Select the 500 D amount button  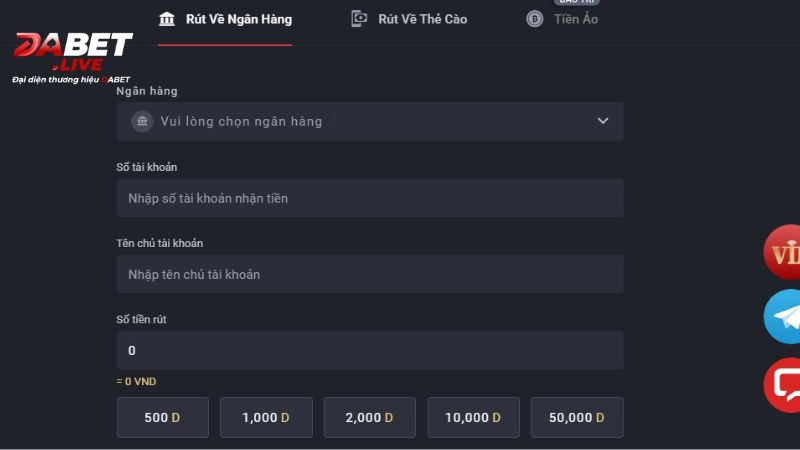coord(163,417)
